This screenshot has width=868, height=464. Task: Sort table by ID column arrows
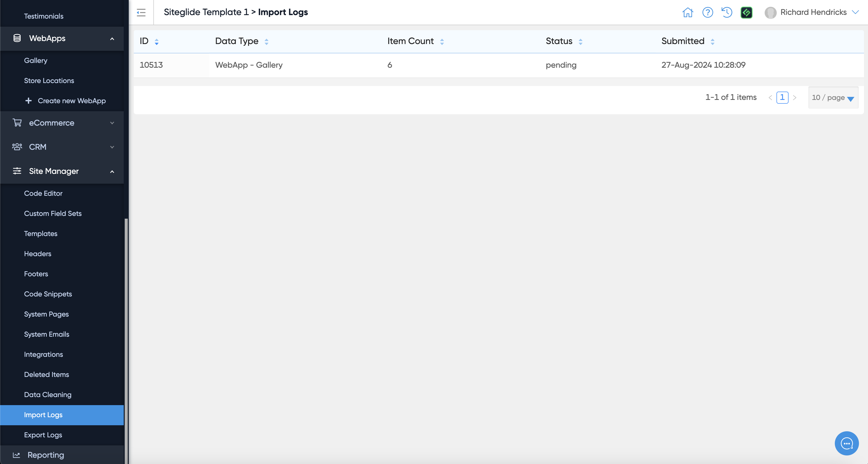[157, 42]
